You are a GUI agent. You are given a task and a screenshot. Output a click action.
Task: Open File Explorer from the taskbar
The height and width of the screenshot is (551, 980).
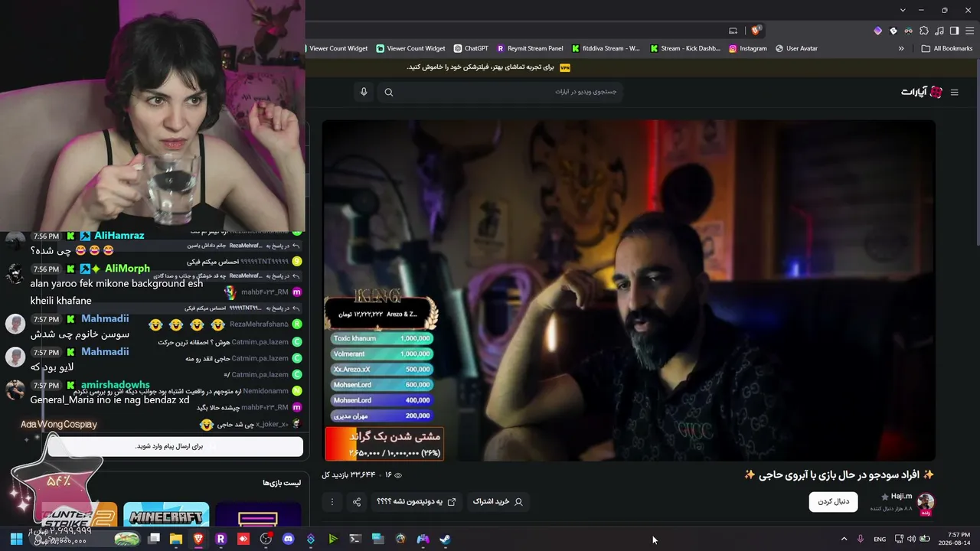click(176, 539)
